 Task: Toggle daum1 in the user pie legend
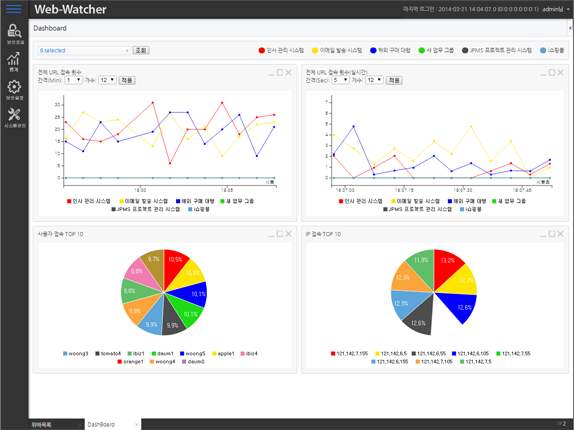coord(163,354)
